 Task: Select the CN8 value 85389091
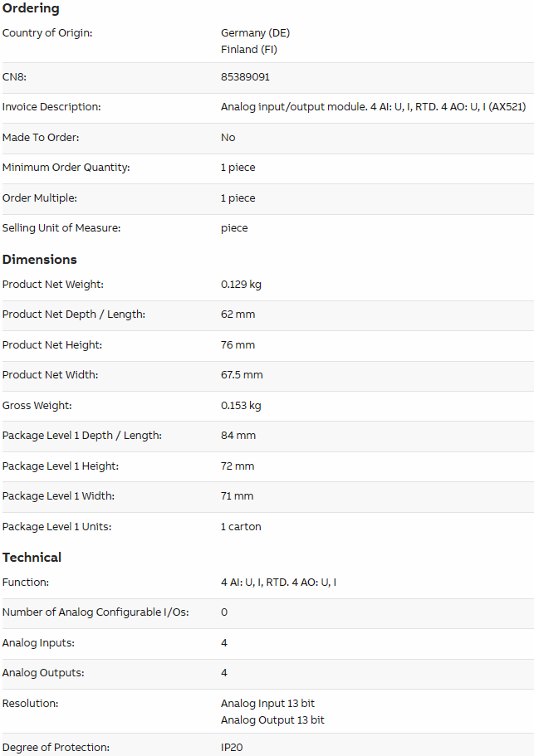coord(245,77)
